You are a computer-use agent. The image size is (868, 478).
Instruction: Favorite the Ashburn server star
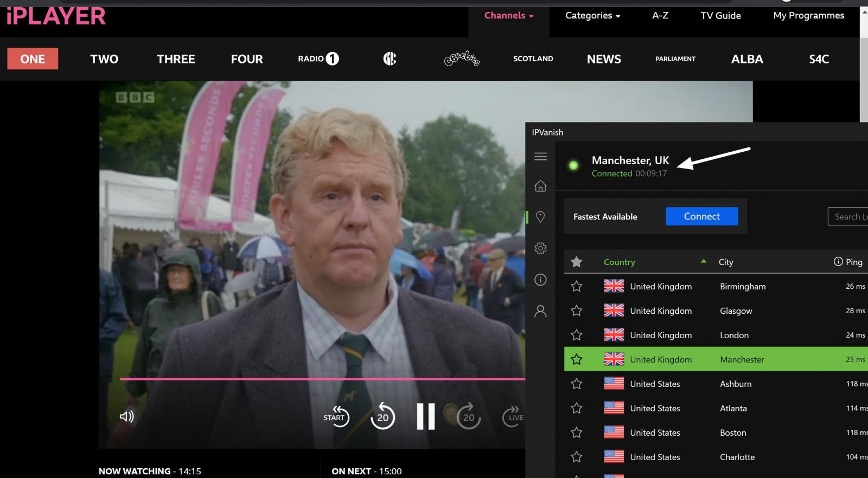click(577, 384)
